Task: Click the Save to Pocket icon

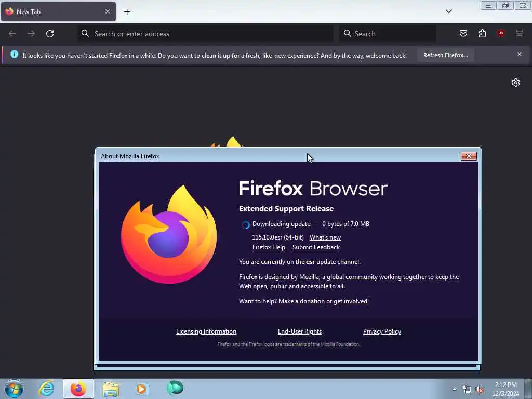Action: pos(463,33)
